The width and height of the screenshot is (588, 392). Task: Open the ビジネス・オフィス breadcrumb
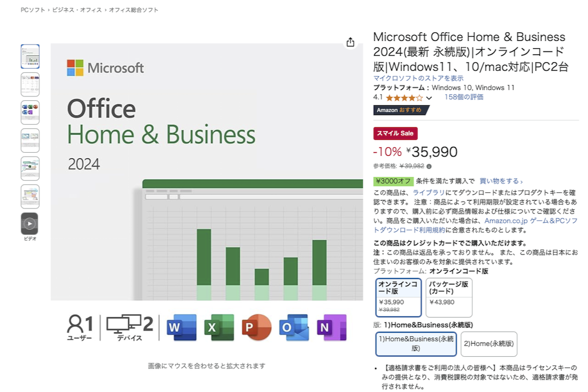[x=77, y=10]
